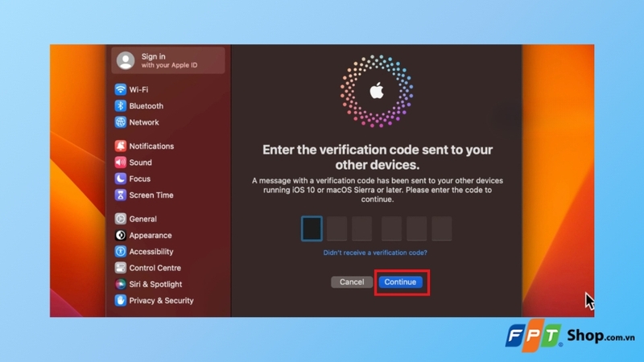Focus the fourth verification code box
Image resolution: width=644 pixels, height=362 pixels.
391,228
